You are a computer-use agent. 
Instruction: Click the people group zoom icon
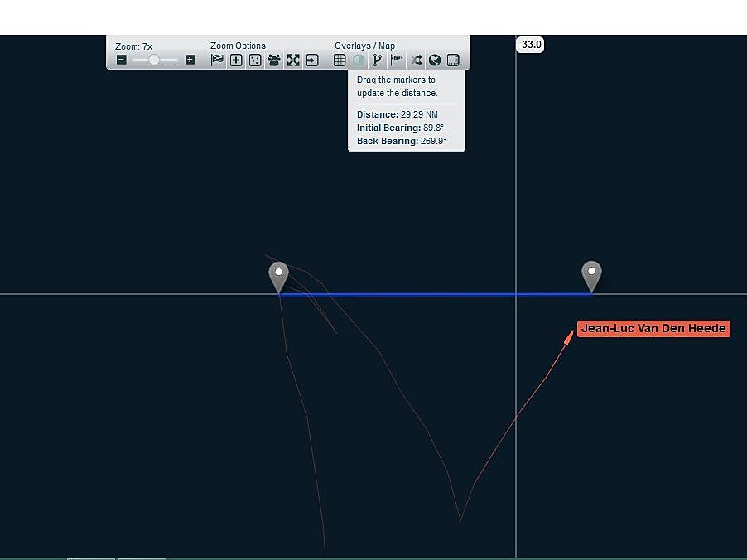pos(274,60)
